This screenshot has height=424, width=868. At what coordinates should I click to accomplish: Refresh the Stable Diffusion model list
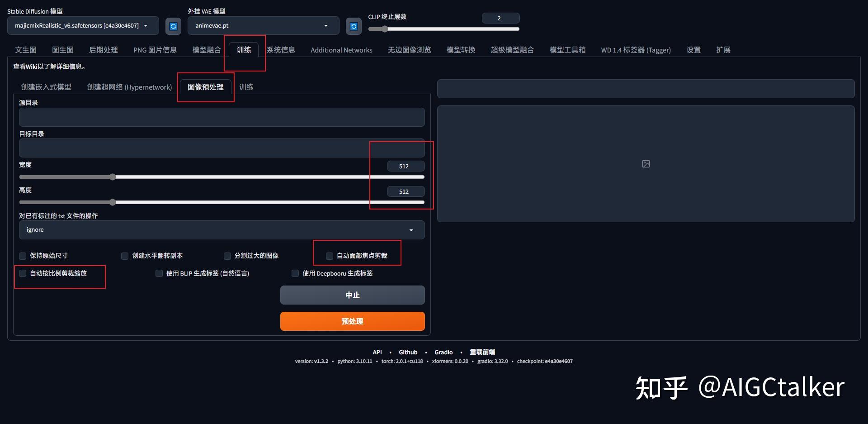(x=173, y=26)
